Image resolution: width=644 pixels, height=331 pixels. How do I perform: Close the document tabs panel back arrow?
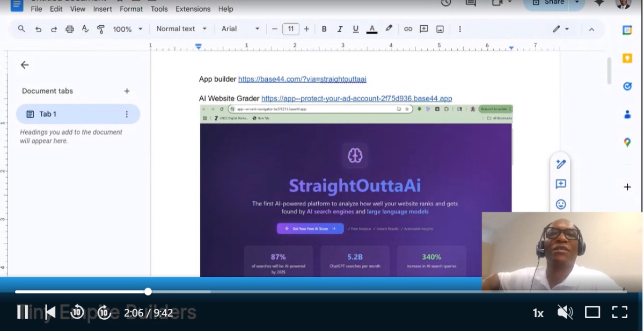coord(25,65)
